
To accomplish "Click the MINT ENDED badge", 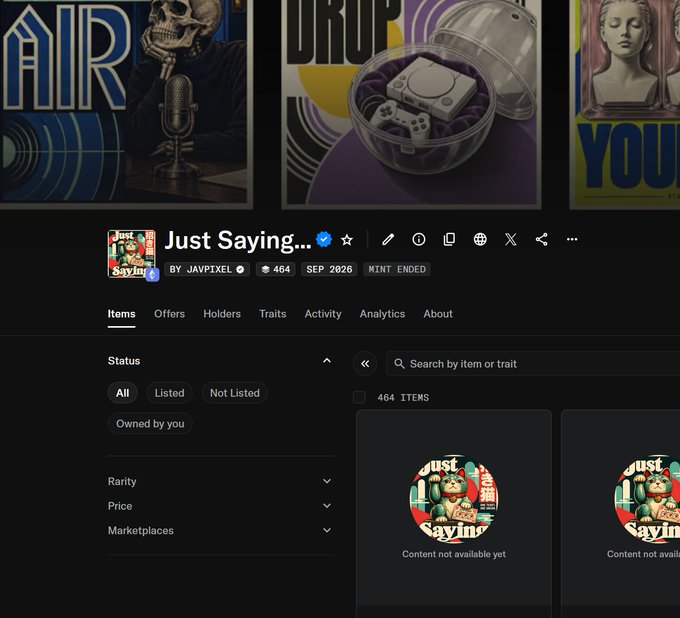I will click(397, 269).
